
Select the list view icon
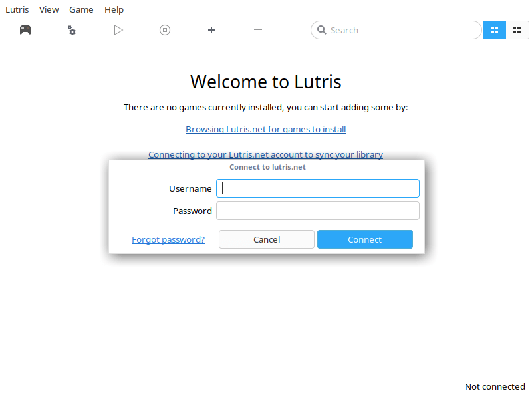(x=517, y=30)
